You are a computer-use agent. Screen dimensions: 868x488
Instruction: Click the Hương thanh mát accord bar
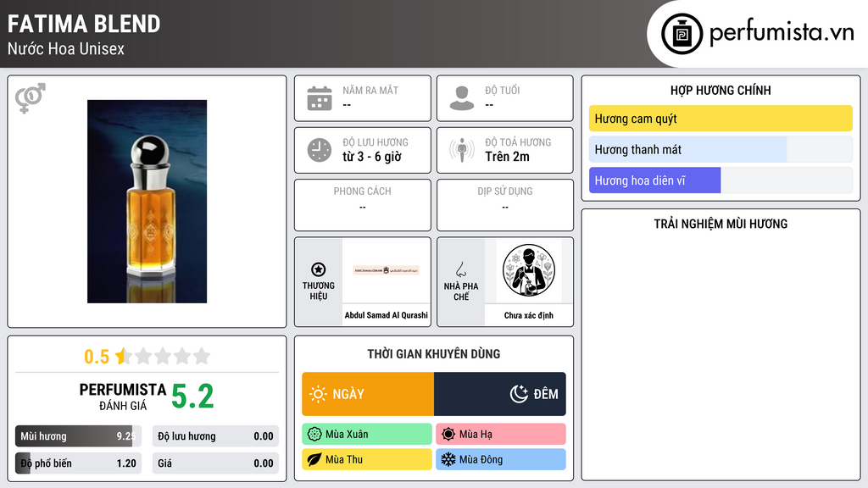721,149
